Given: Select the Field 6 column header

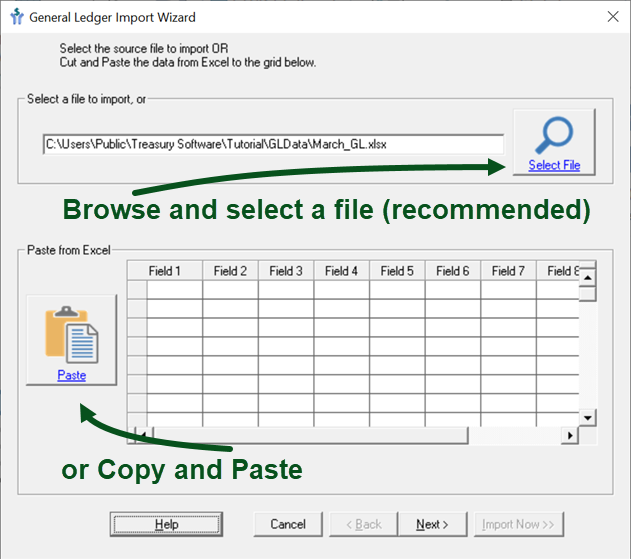Looking at the screenshot, I should 453,271.
